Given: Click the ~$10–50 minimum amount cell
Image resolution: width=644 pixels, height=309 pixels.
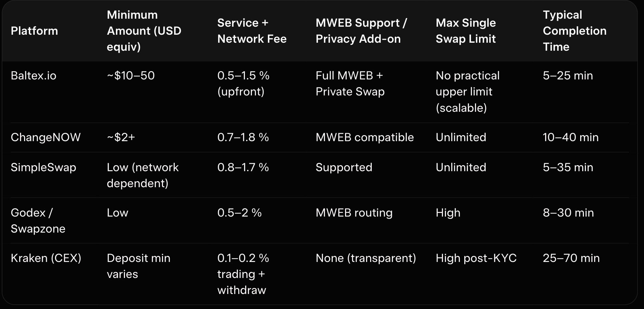Looking at the screenshot, I should [x=131, y=76].
